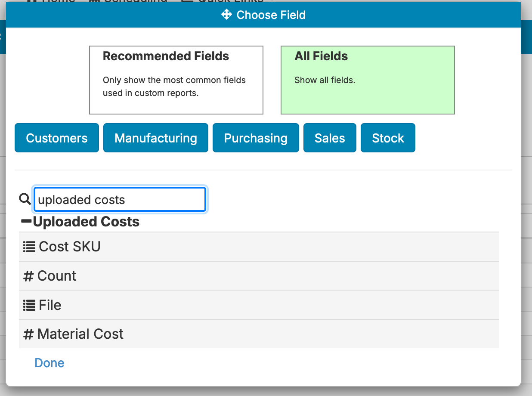Collapse the Uploaded Costs group
The height and width of the screenshot is (396, 532).
pos(27,222)
